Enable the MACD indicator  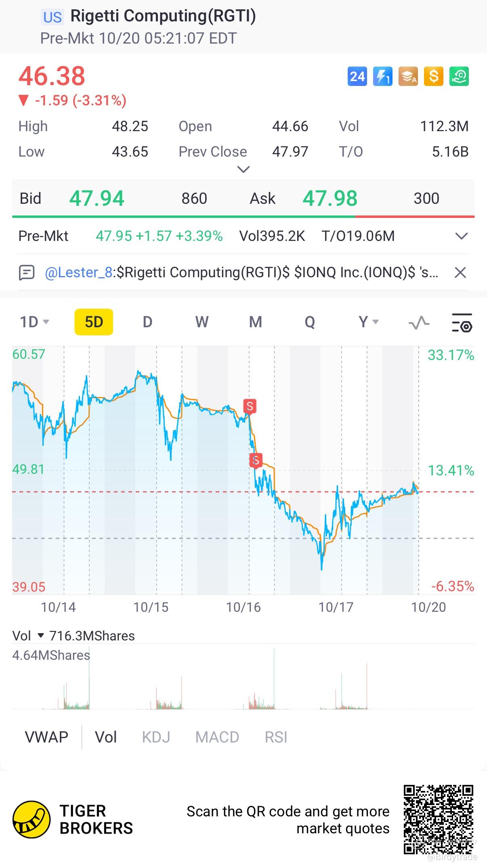coord(217,737)
